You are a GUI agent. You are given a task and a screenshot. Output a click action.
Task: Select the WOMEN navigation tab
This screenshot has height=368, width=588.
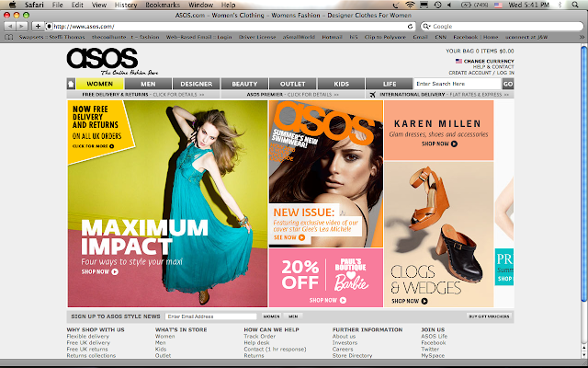(x=100, y=84)
